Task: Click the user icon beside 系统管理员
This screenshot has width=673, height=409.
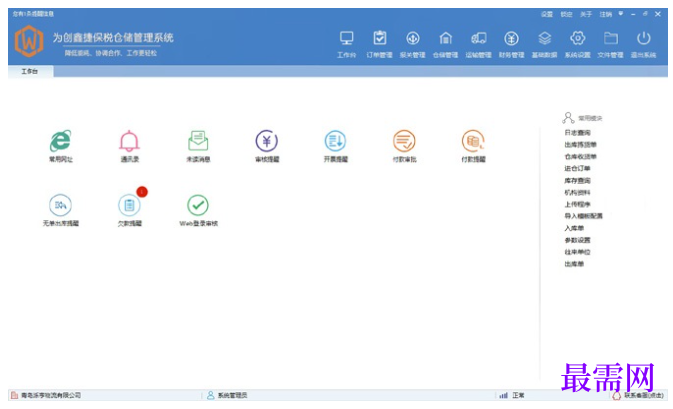Action: point(211,395)
